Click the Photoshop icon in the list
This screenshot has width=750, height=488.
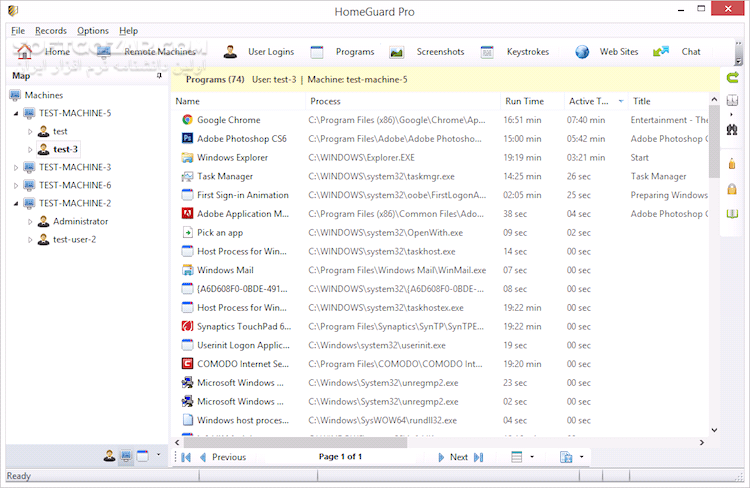pyautogui.click(x=188, y=138)
